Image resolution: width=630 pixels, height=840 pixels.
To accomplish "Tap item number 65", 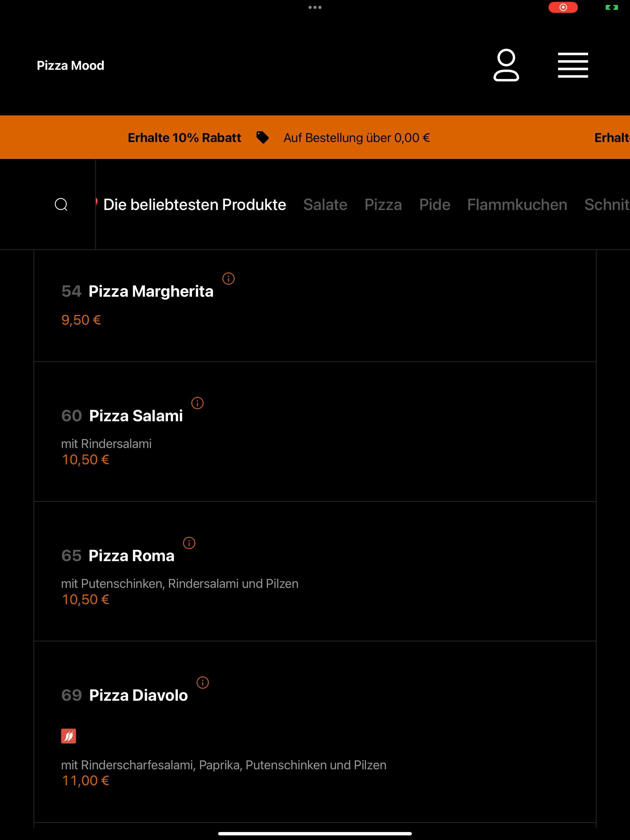I will click(71, 556).
